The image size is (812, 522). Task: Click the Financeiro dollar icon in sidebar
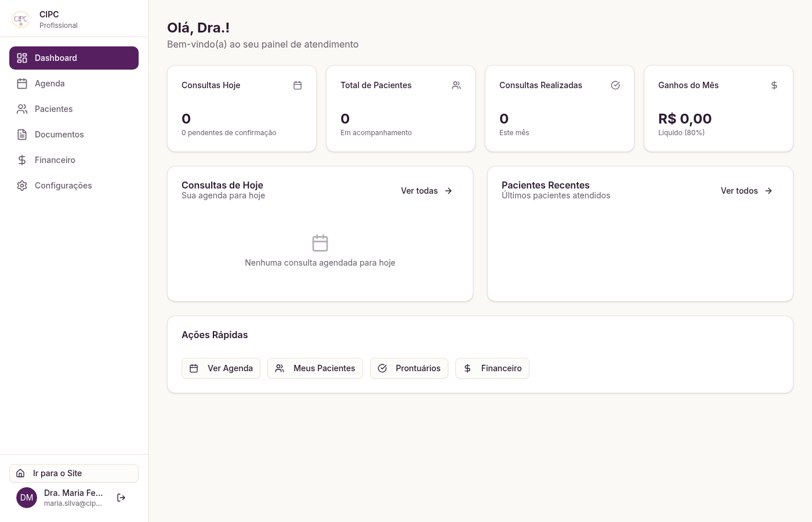(22, 160)
